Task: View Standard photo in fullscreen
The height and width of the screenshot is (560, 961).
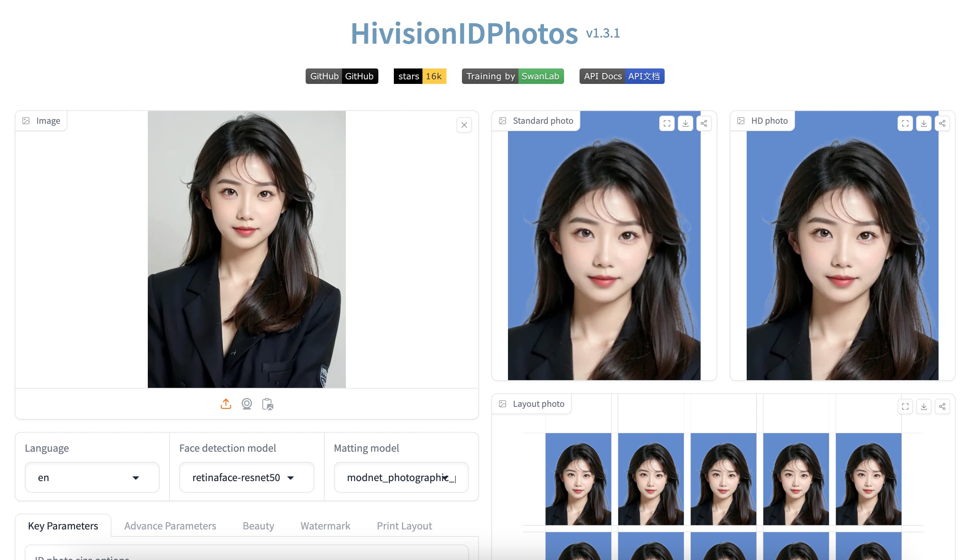Action: 667,123
